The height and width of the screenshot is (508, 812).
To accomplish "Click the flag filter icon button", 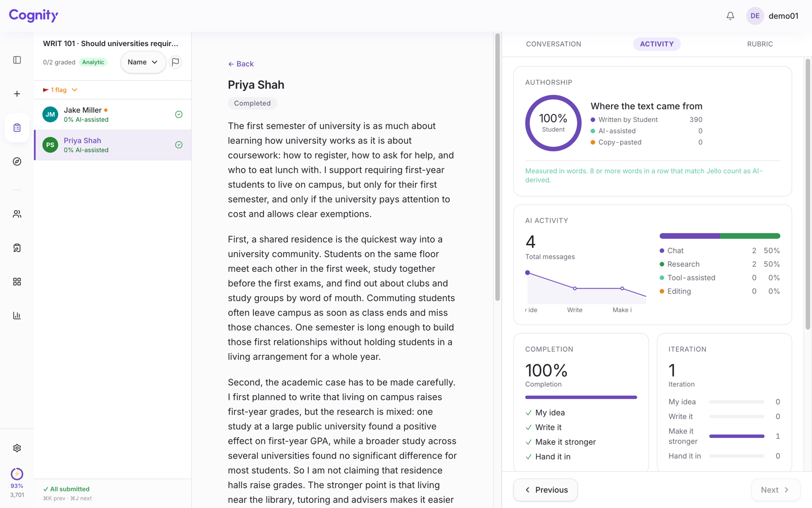I will coord(176,62).
